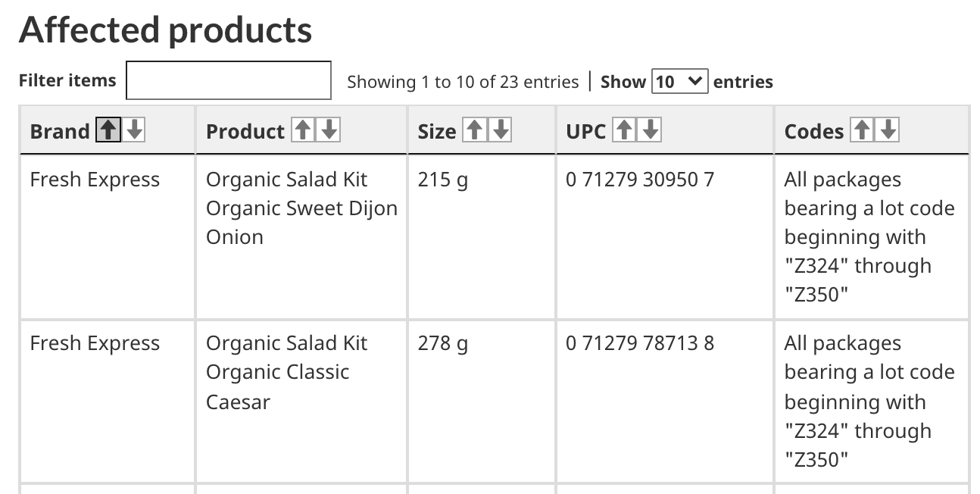Click the Organic Classic Caesar product cell

point(301,402)
